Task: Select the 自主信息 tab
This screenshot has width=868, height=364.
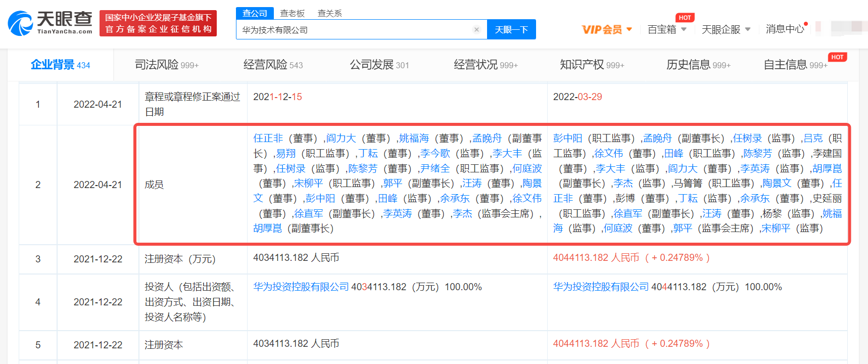Action: (795, 65)
